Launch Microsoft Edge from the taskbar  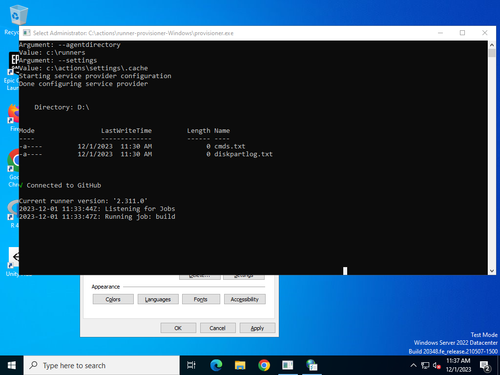click(x=216, y=365)
